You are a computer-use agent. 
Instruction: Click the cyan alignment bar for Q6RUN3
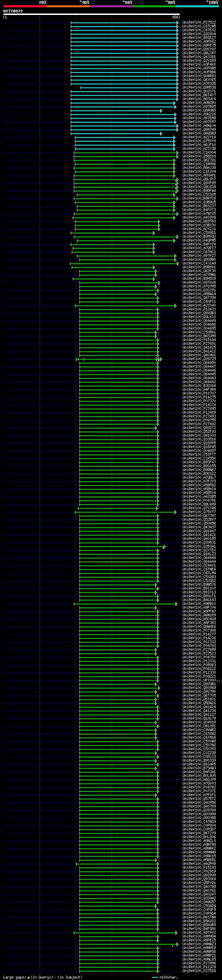click(117, 111)
